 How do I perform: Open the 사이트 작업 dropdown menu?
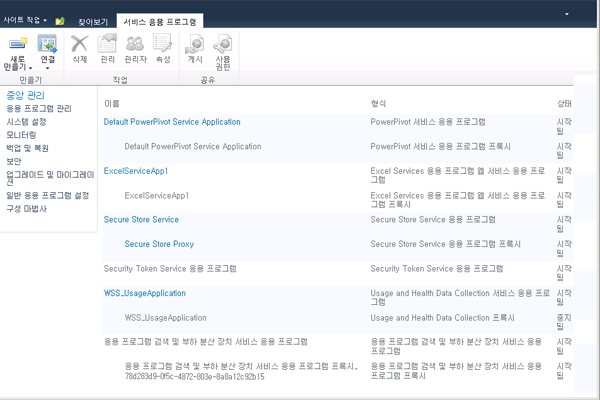[25, 20]
